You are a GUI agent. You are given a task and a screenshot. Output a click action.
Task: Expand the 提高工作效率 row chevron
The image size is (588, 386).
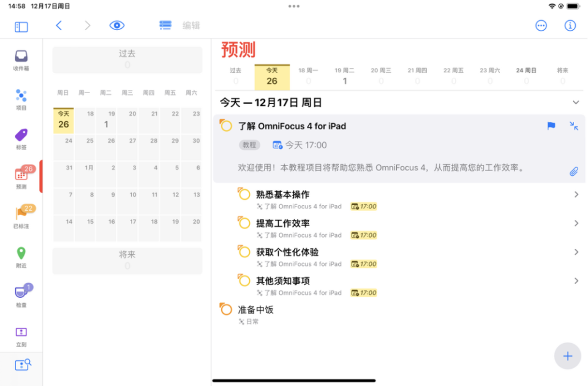point(576,223)
